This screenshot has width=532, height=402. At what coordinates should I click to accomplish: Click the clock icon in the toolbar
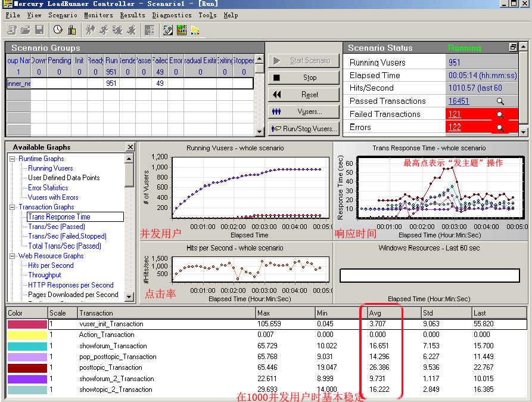(58, 30)
